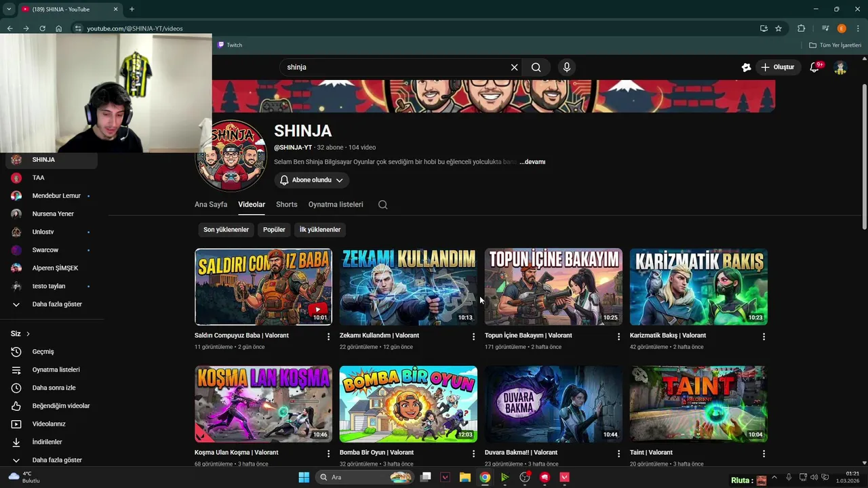The image size is (868, 488).
Task: Show hidden system tray icons chevron
Action: coord(774,477)
